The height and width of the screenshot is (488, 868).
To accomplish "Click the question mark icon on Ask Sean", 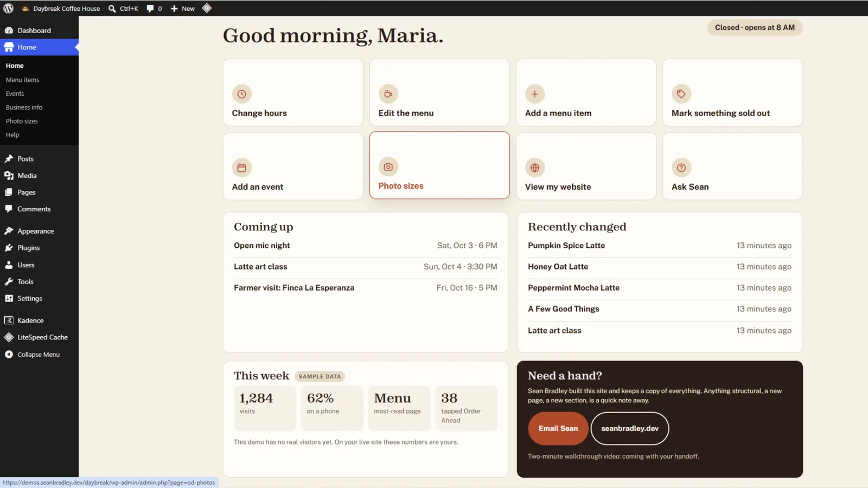I will point(681,168).
